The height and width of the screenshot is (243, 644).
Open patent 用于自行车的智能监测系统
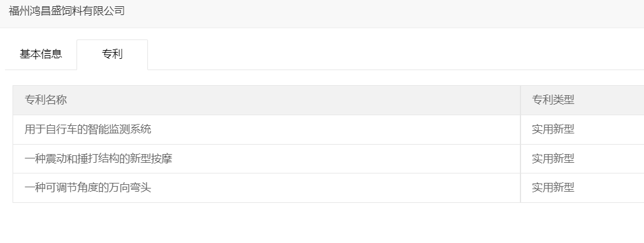click(x=88, y=129)
